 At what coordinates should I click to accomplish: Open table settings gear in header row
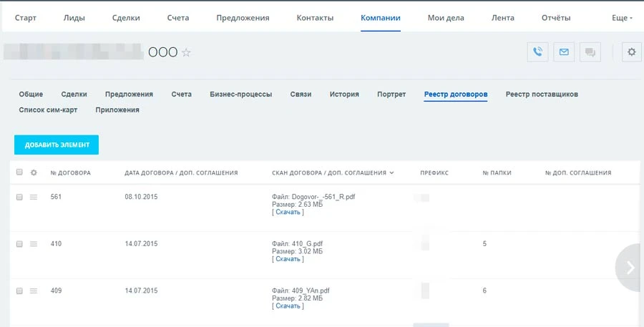pos(34,172)
